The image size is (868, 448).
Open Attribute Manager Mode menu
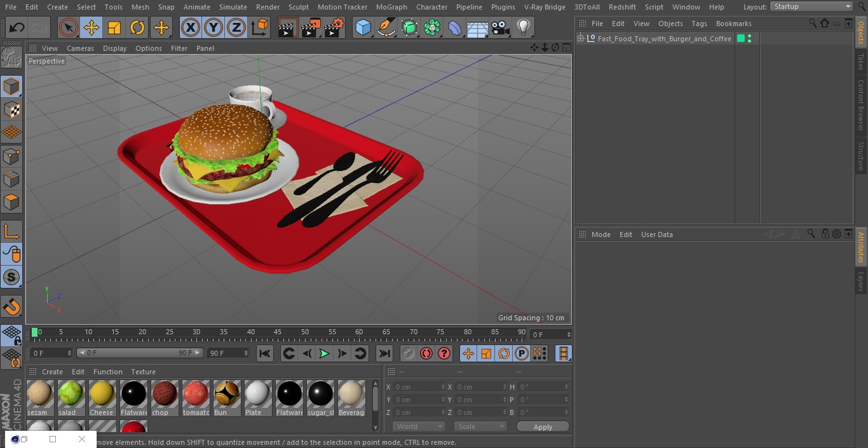600,234
